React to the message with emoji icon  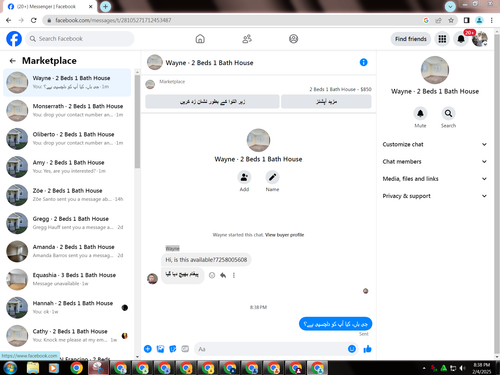point(212,275)
